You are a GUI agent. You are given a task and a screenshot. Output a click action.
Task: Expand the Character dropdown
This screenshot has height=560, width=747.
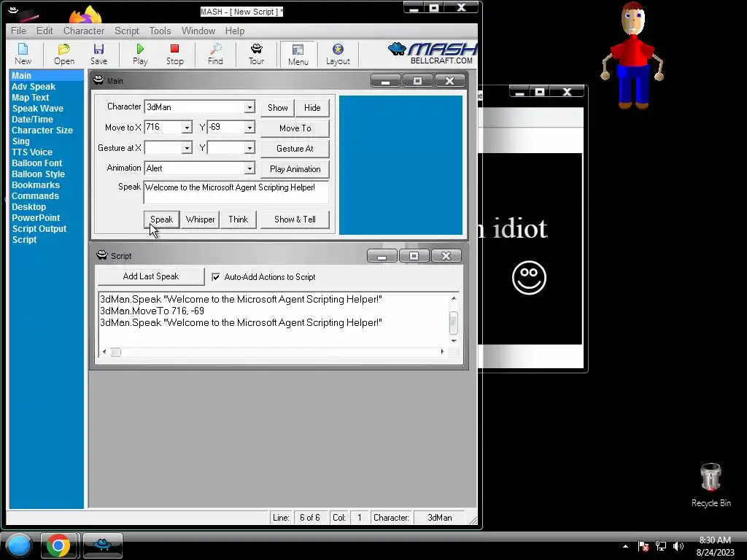pyautogui.click(x=249, y=107)
